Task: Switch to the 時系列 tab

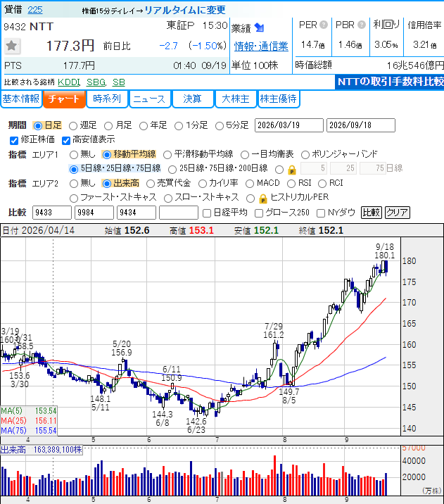Action: click(107, 99)
